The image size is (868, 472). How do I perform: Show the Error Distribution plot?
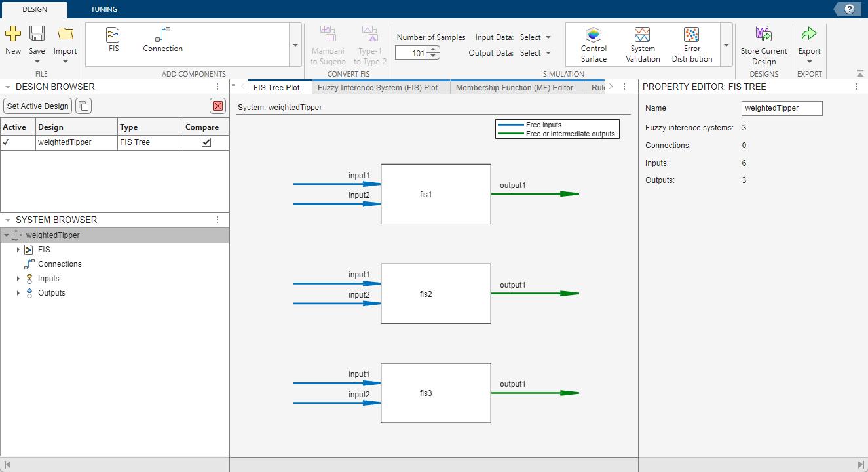click(692, 43)
